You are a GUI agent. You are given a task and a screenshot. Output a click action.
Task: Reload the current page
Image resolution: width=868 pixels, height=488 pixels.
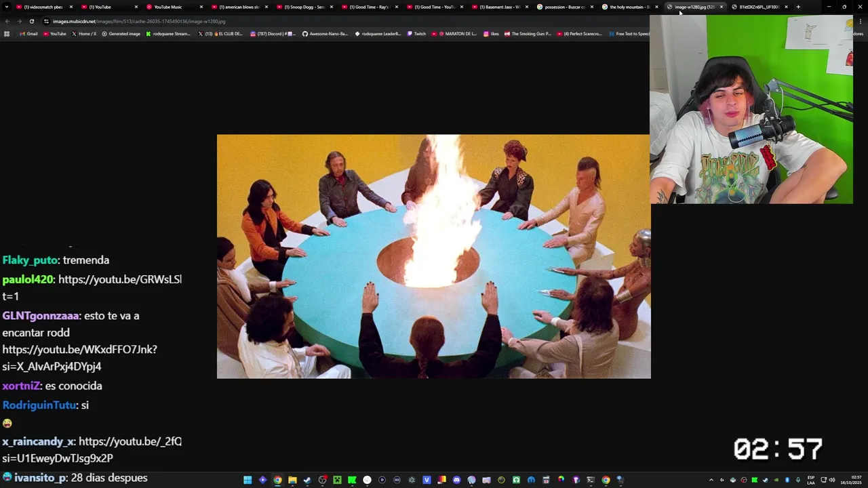[x=32, y=21]
